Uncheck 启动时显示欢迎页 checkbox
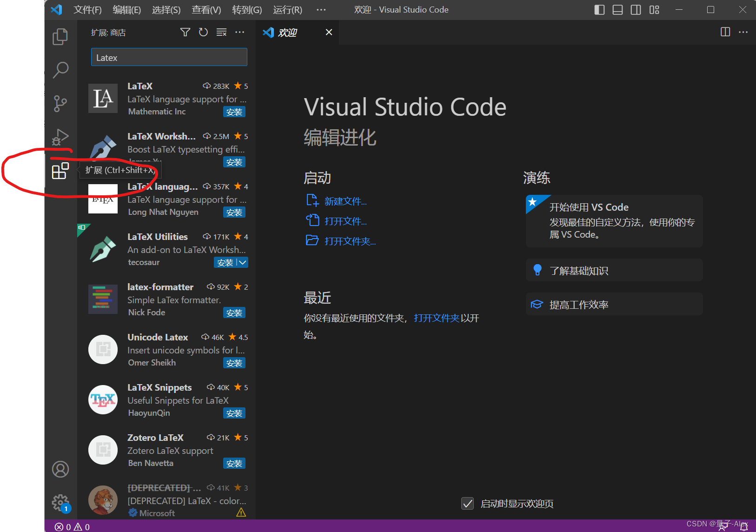Viewport: 756px width, 532px height. (x=467, y=503)
